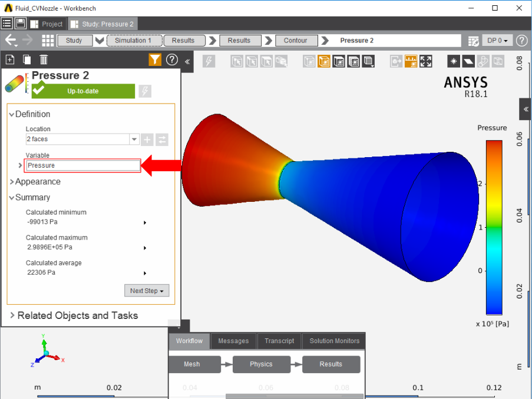Image resolution: width=532 pixels, height=399 pixels.
Task: Click the Pressure legend color bar
Action: click(494, 228)
